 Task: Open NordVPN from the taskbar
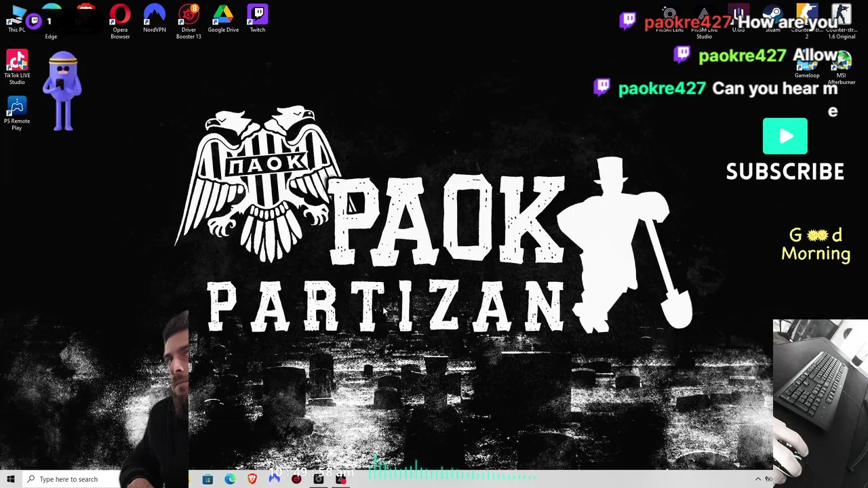[274, 479]
